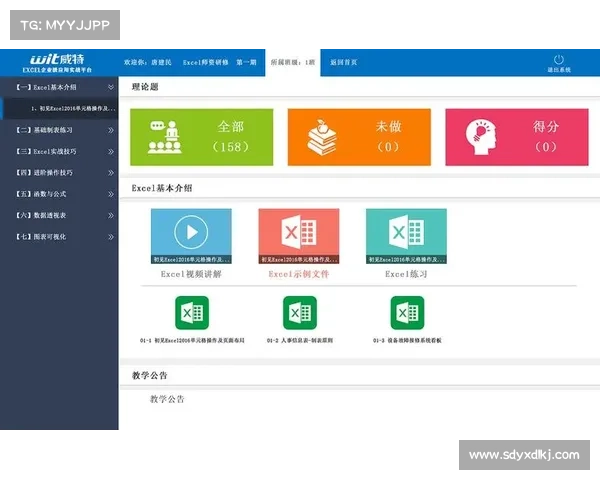The image size is (600, 480).
Task: Select 【一】Excel基本介绍 menu label
Action: (x=46, y=87)
